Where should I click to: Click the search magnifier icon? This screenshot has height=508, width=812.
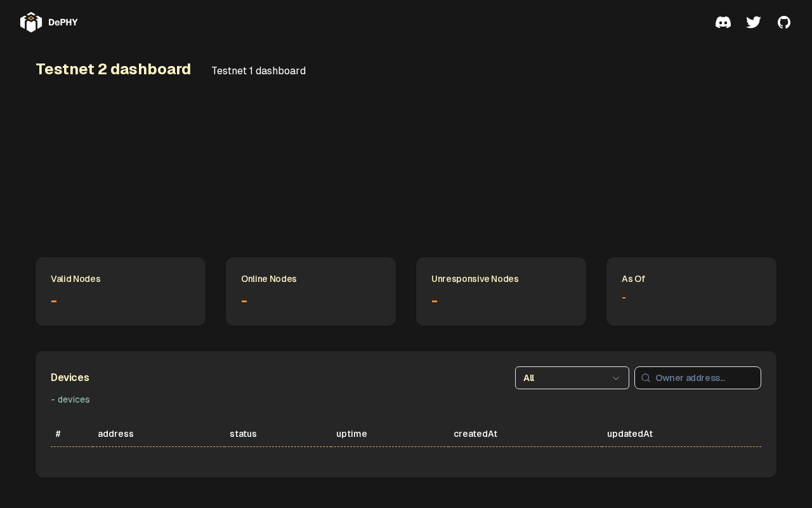[646, 378]
